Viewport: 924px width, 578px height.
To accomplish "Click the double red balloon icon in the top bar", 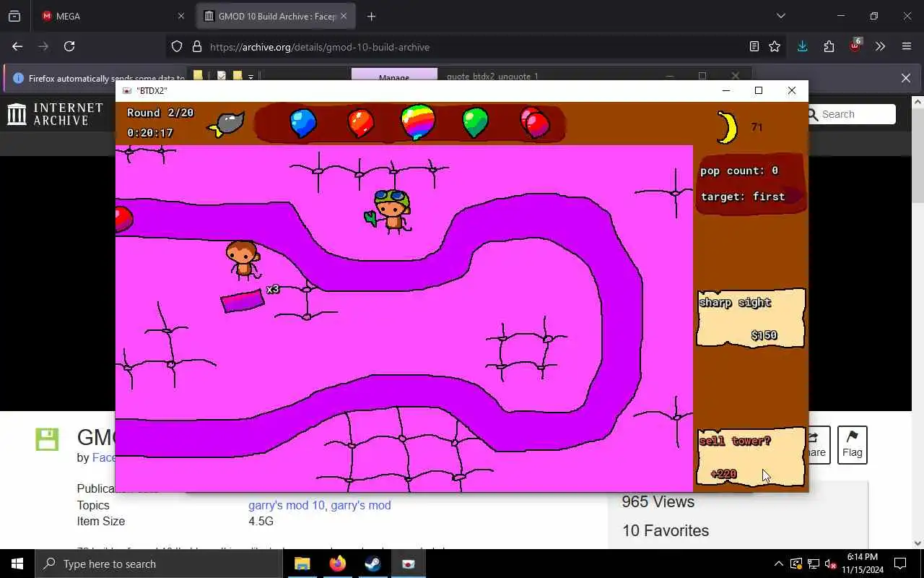I will coord(535,123).
